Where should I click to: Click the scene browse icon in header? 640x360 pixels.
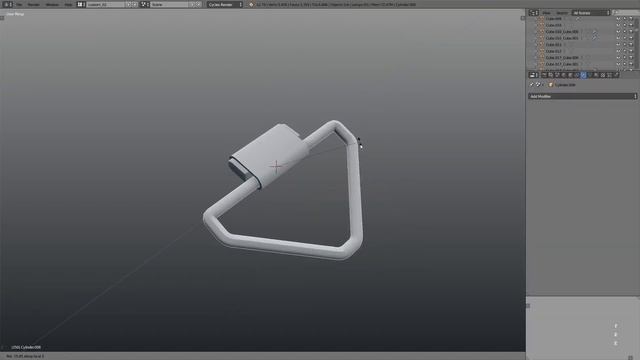click(x=144, y=4)
